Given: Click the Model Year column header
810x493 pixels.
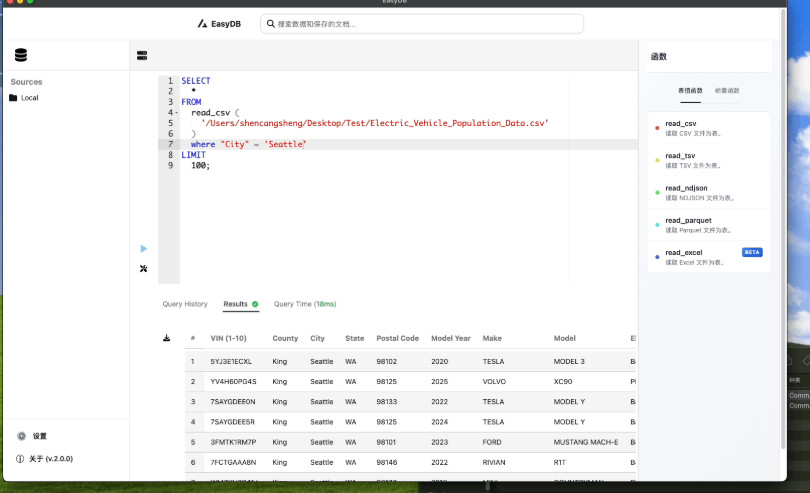Looking at the screenshot, I should [449, 338].
